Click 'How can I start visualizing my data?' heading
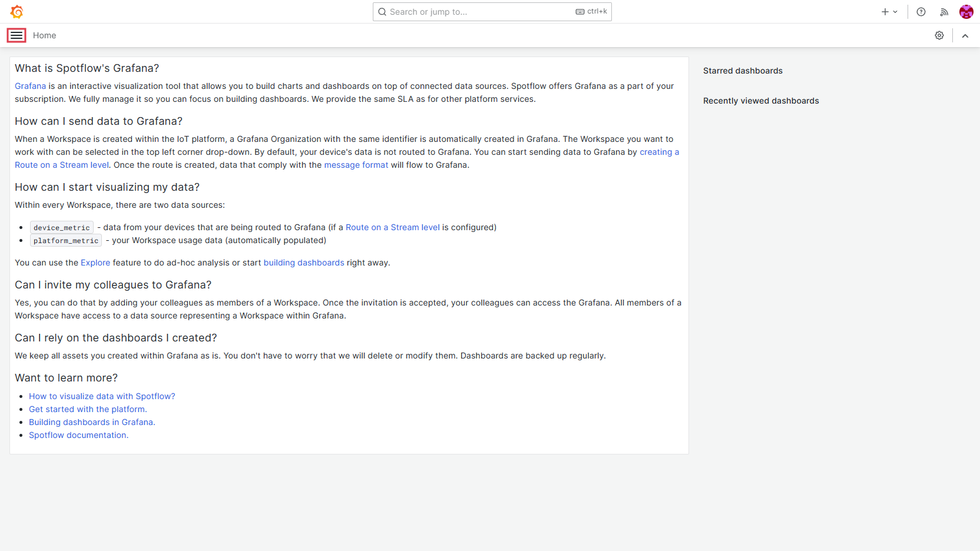Screen dimensions: 980x551 click(x=107, y=187)
